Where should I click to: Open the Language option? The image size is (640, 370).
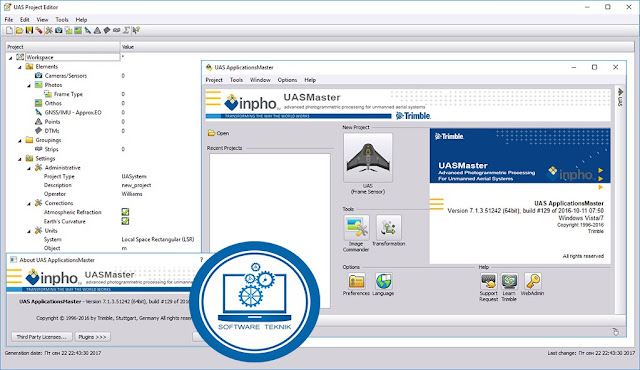[384, 281]
